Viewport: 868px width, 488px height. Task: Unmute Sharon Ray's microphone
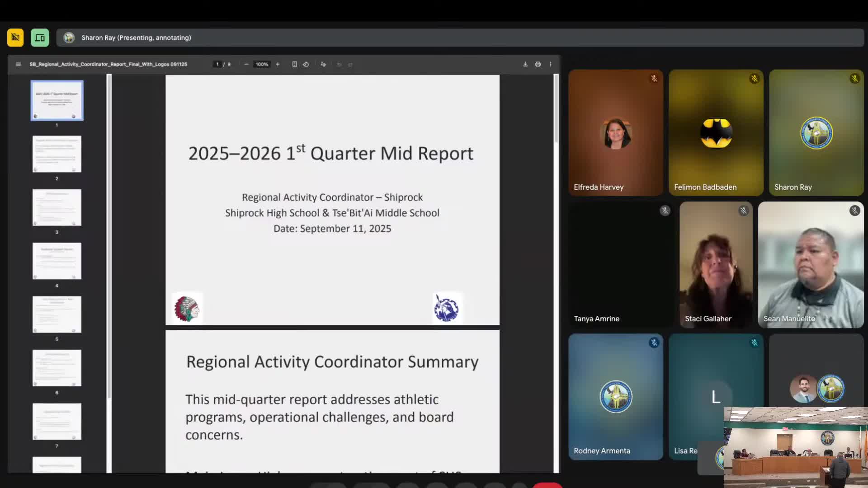pos(854,78)
